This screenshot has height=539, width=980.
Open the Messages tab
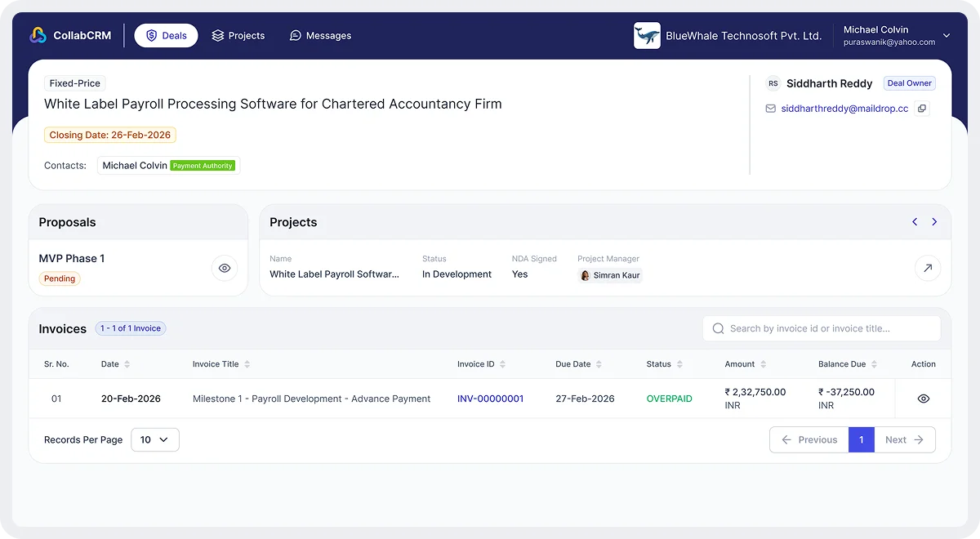(x=321, y=35)
